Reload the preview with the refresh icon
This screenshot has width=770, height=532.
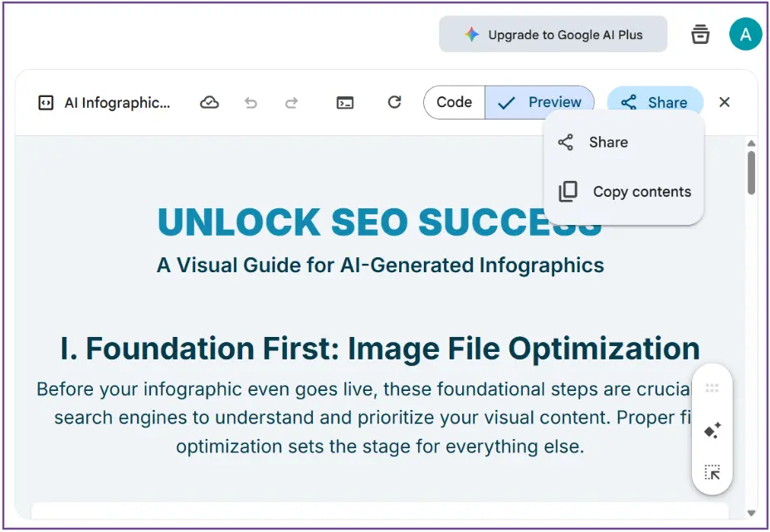pos(395,102)
